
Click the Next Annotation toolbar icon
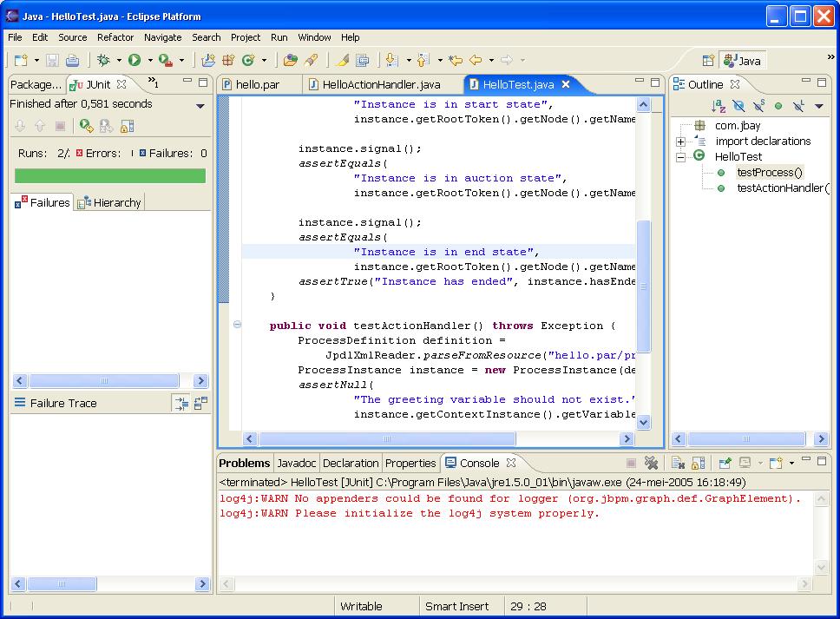click(x=392, y=60)
